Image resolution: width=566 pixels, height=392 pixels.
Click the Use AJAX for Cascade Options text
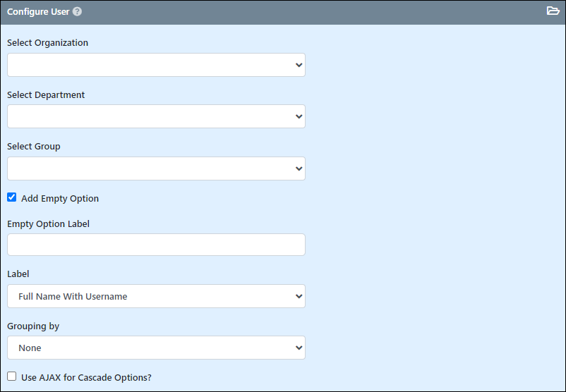click(86, 378)
